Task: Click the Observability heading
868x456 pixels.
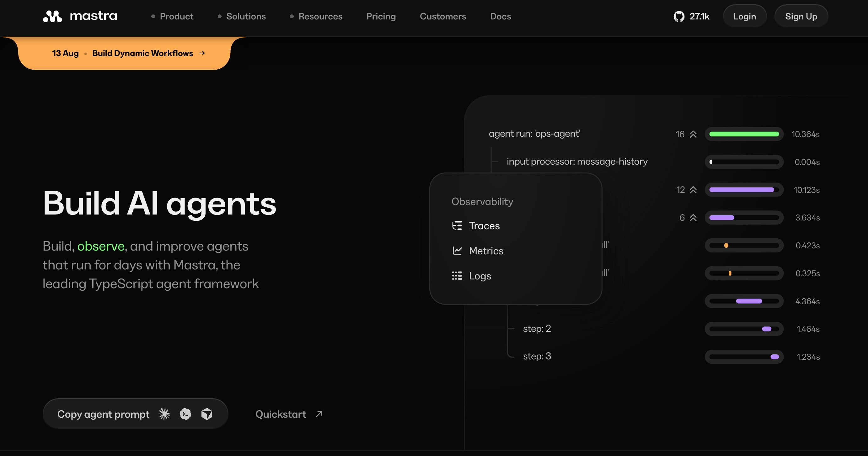Action: coord(482,201)
